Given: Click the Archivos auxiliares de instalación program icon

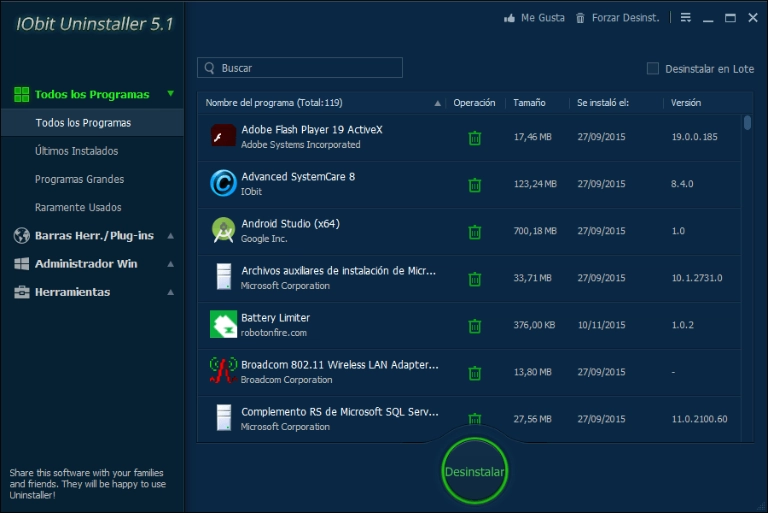Looking at the screenshot, I should coord(224,276).
